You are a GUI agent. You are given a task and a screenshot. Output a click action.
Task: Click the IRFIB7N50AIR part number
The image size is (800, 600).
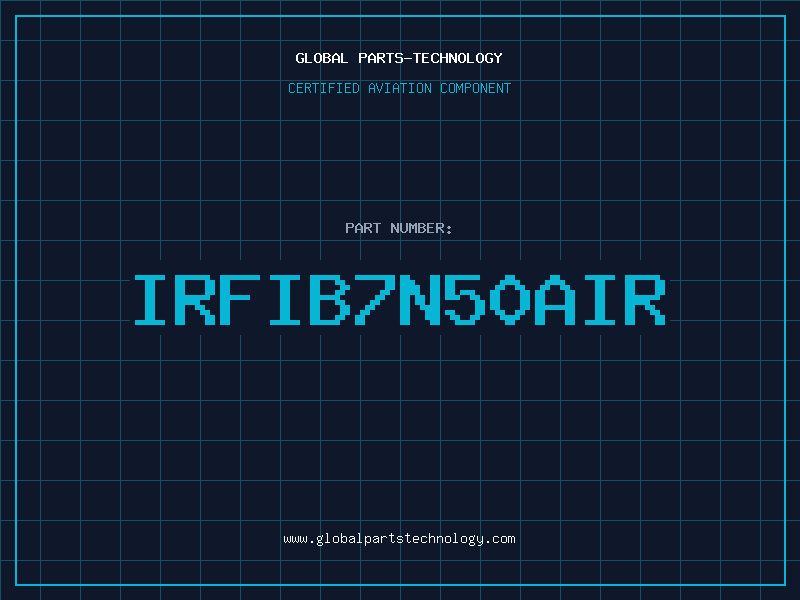(400, 300)
